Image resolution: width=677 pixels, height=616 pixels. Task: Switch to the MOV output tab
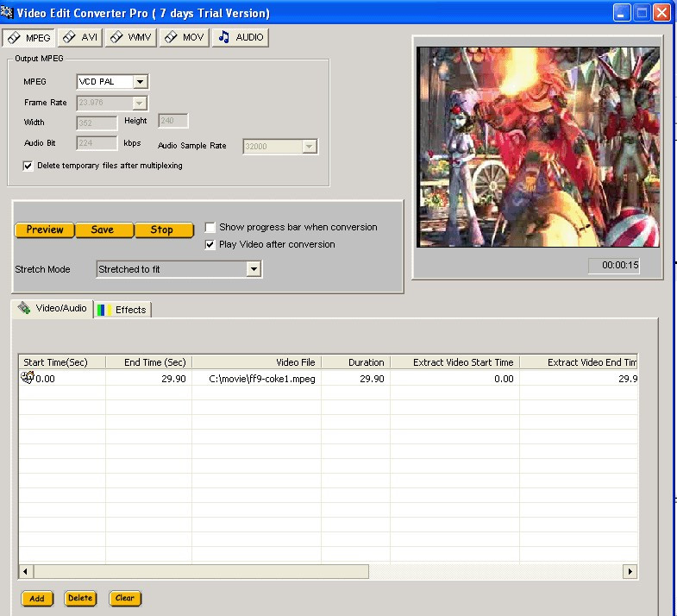click(x=185, y=38)
